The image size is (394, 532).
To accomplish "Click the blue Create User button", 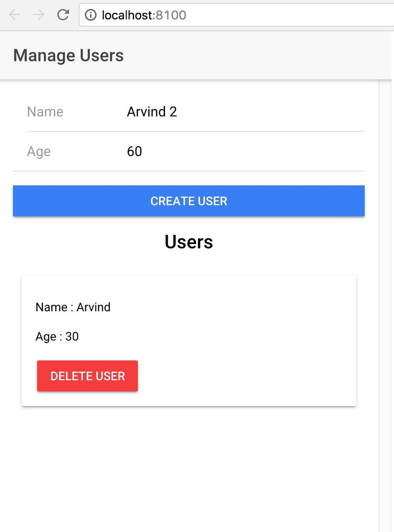I will (x=188, y=201).
